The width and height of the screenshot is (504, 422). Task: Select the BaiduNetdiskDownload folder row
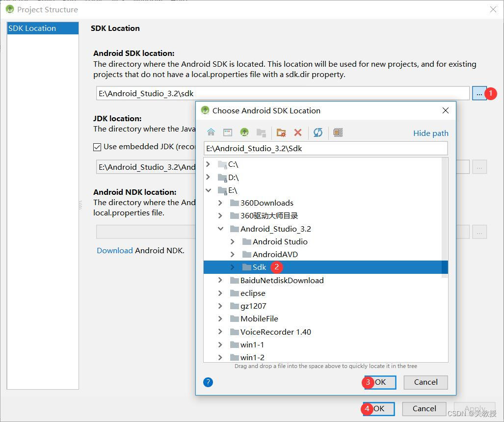[323, 280]
